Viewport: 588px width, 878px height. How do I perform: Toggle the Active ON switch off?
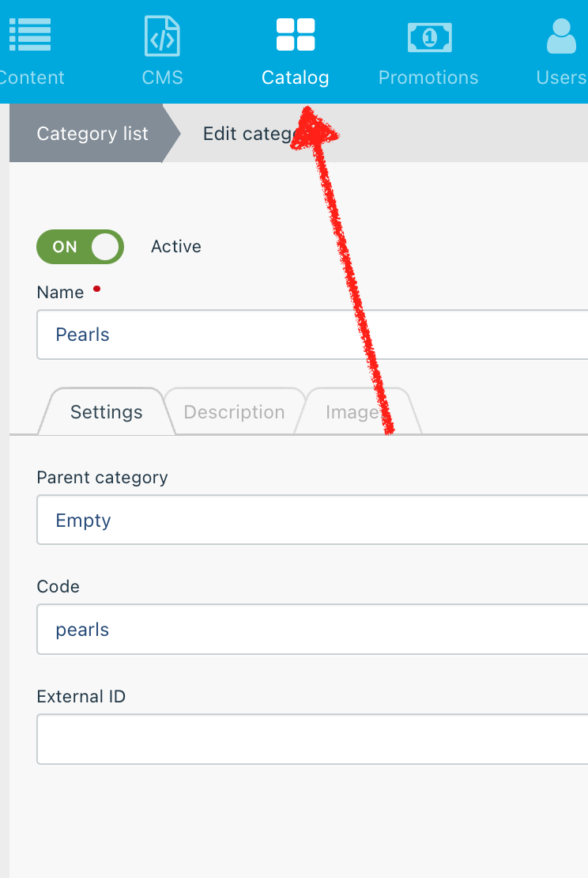coord(80,246)
